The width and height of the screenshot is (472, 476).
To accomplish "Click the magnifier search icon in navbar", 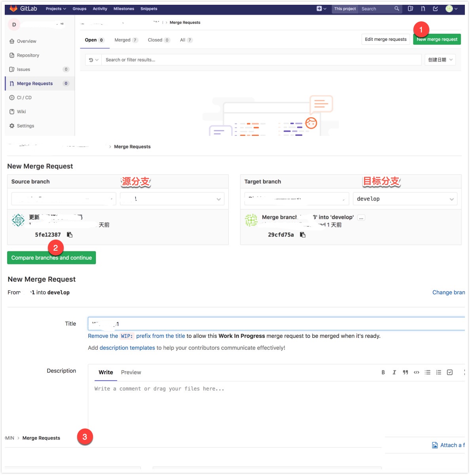I will pyautogui.click(x=396, y=9).
